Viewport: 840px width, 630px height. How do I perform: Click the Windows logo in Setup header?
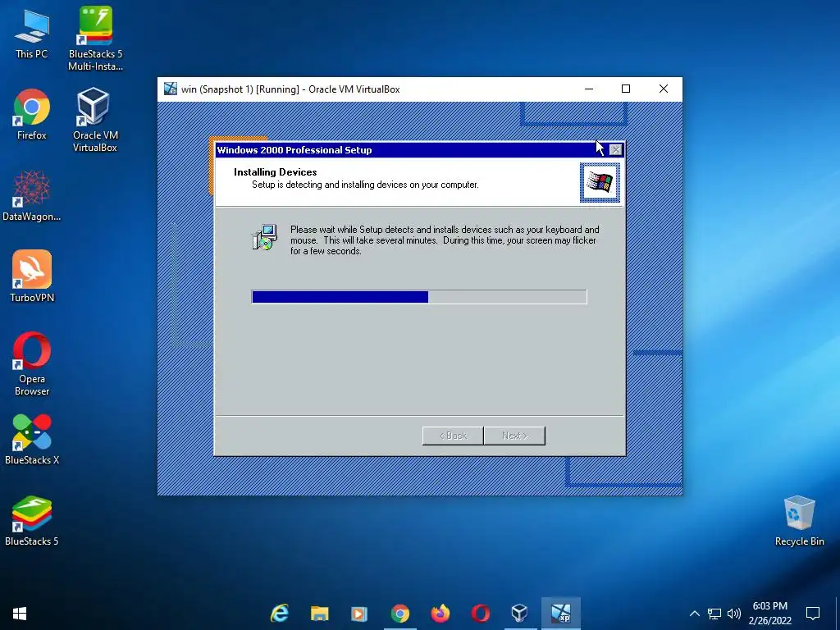click(600, 183)
